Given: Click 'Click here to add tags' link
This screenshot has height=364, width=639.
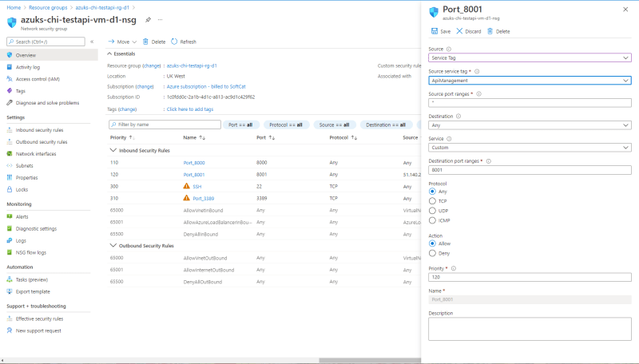Looking at the screenshot, I should coord(190,109).
